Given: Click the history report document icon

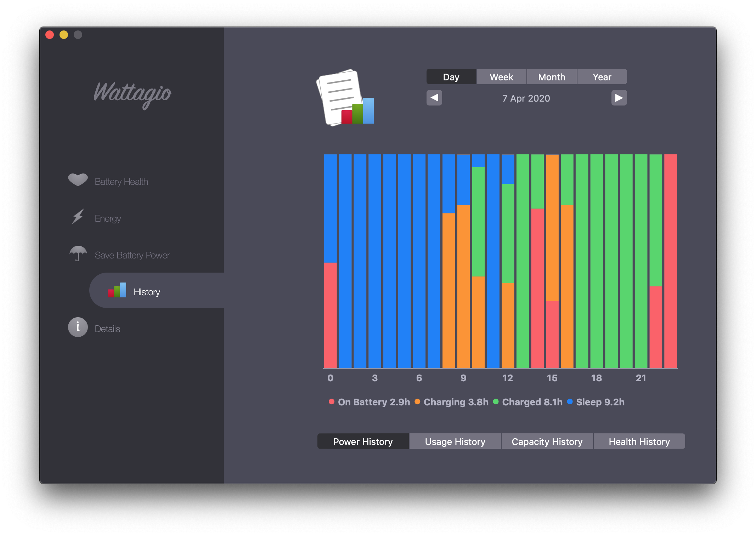Looking at the screenshot, I should tap(345, 98).
